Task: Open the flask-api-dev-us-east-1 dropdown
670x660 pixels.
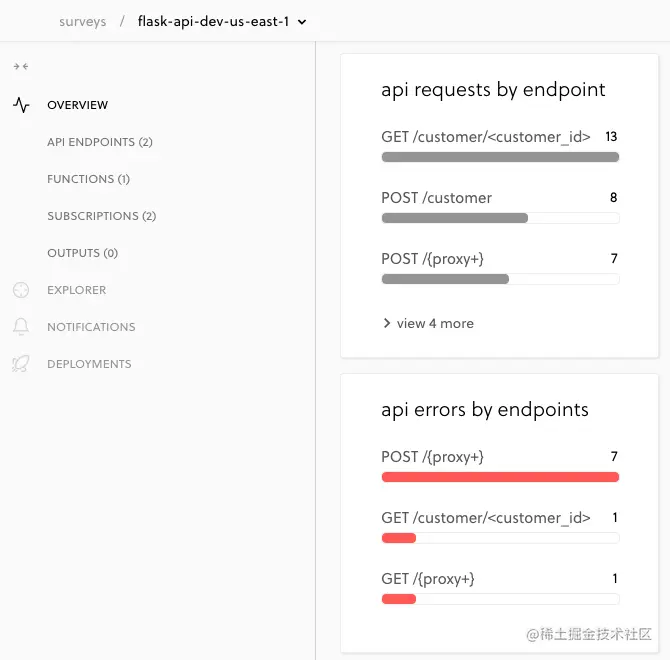Action: [x=302, y=22]
